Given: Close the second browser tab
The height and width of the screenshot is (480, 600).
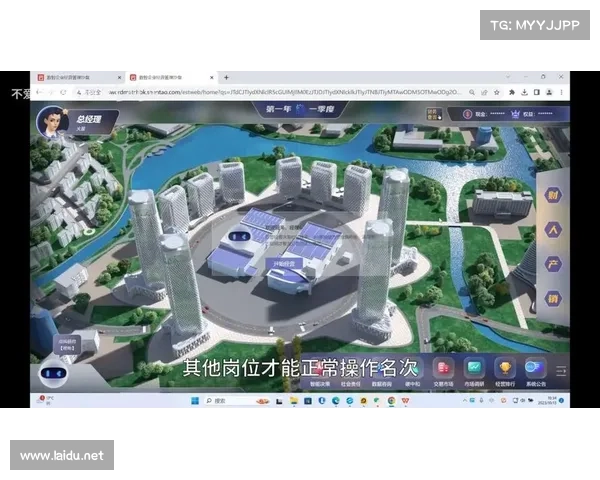Looking at the screenshot, I should point(212,77).
